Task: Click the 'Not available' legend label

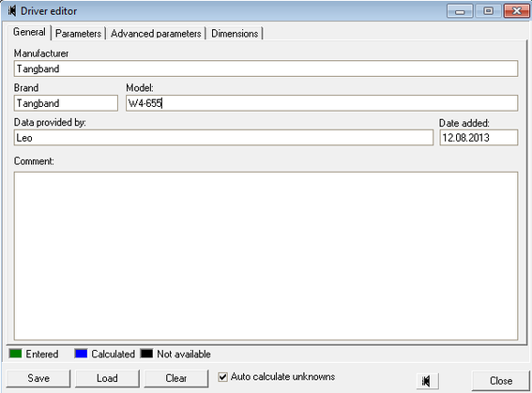Action: [x=184, y=354]
